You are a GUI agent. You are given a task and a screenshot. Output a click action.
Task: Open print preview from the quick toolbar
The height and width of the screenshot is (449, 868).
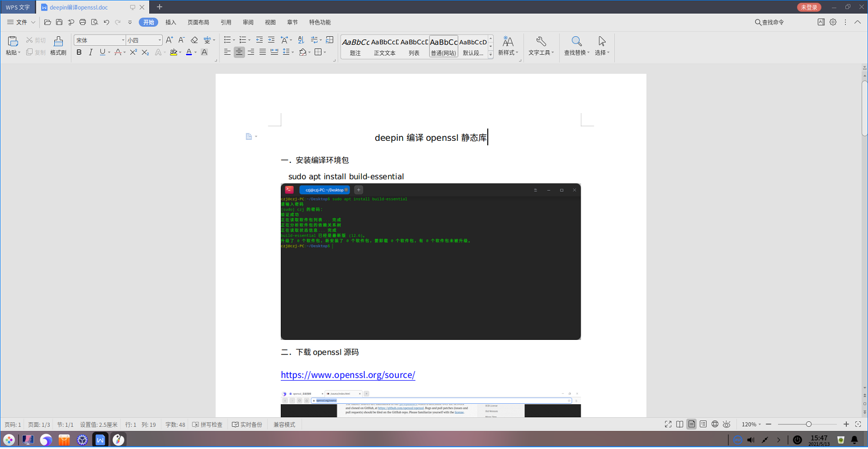tap(94, 22)
